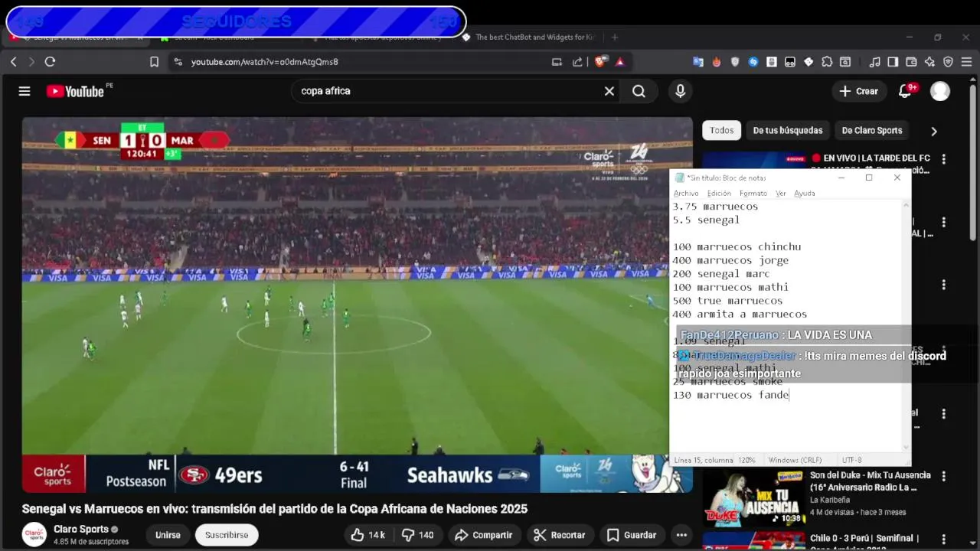Click the Shazam extension icon
The height and width of the screenshot is (551, 980).
tap(753, 62)
